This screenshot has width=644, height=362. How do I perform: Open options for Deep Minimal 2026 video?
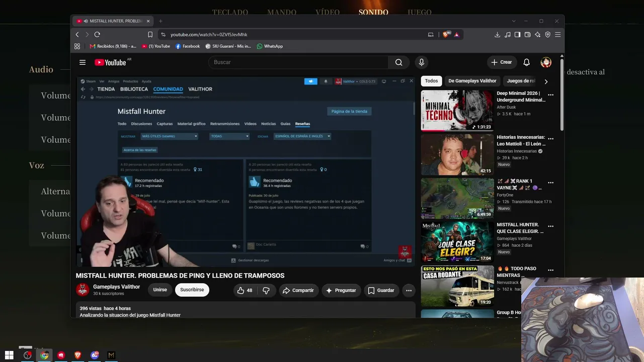click(x=550, y=95)
